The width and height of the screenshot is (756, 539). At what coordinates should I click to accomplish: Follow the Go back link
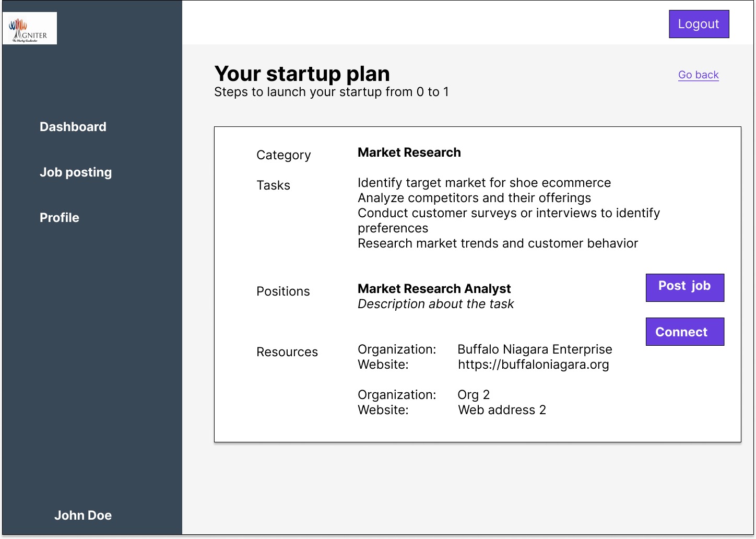[698, 75]
